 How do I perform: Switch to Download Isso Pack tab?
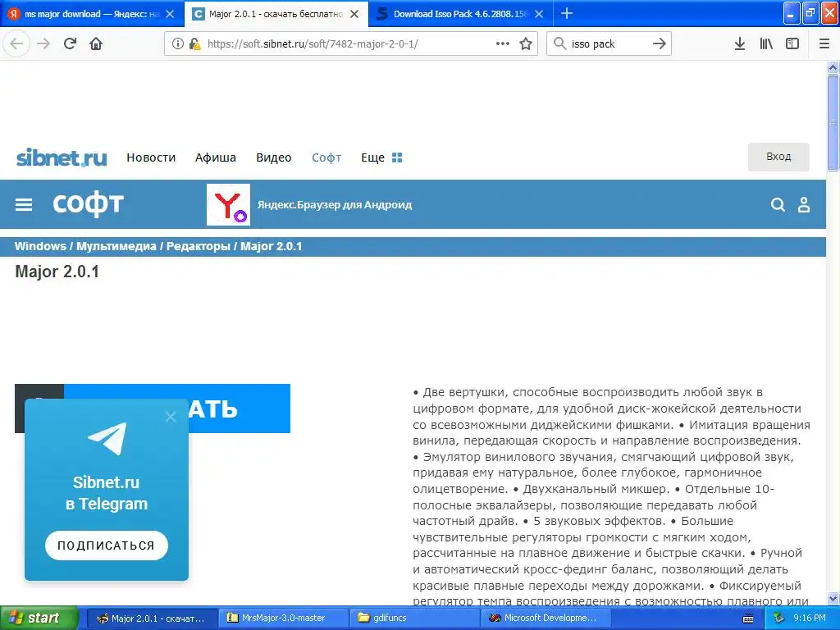[x=461, y=14]
